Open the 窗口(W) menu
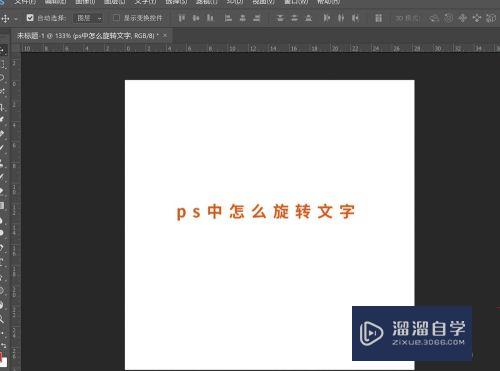Viewport: 500px width, 371px height. [x=296, y=2]
